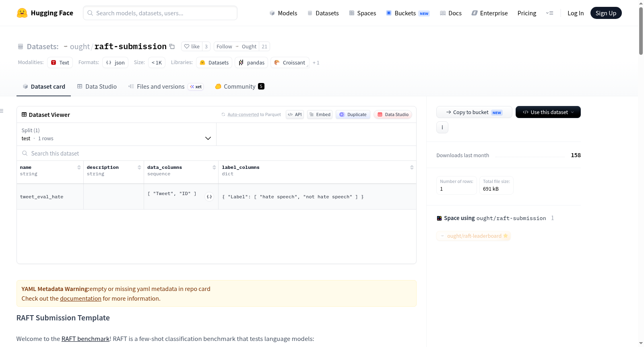
Task: Sort by the data_columns column arrows
Action: point(214,167)
